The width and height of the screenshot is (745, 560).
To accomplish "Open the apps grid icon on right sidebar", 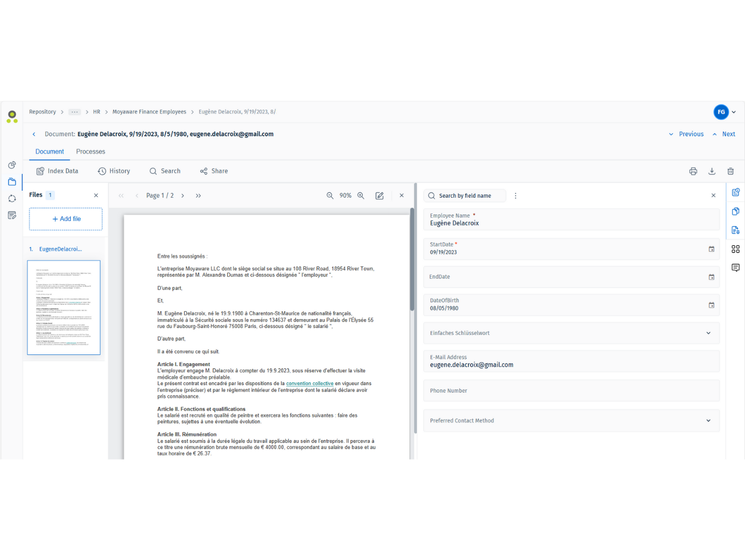I will pyautogui.click(x=735, y=249).
